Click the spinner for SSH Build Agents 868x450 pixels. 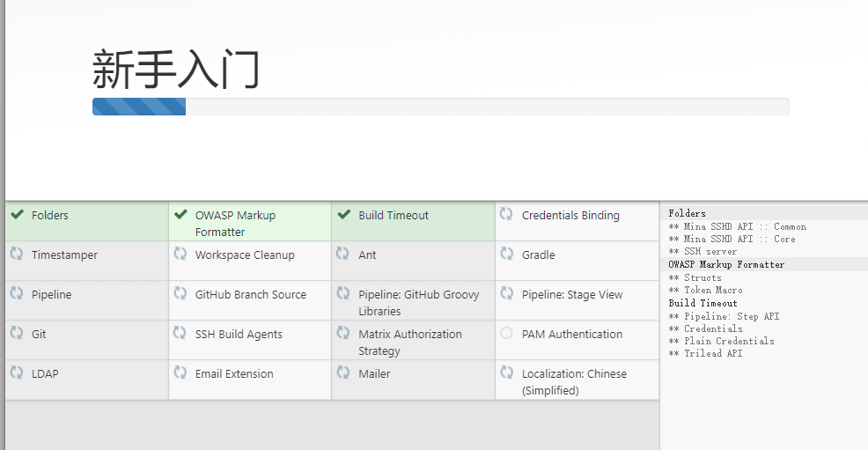[180, 333]
